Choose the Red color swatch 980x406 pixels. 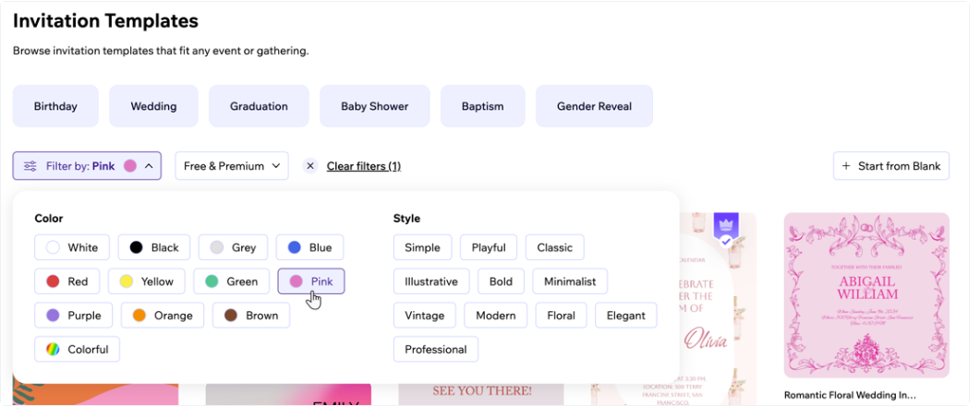click(67, 281)
